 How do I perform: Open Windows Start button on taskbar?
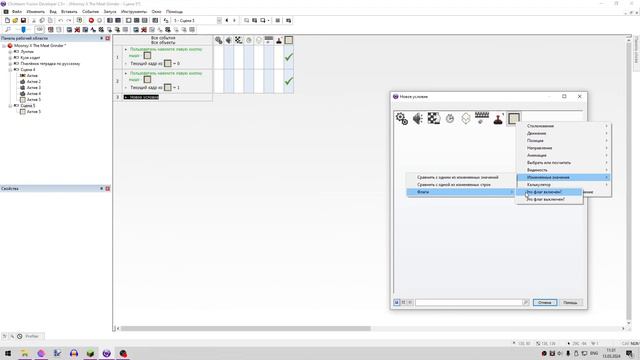point(8,353)
